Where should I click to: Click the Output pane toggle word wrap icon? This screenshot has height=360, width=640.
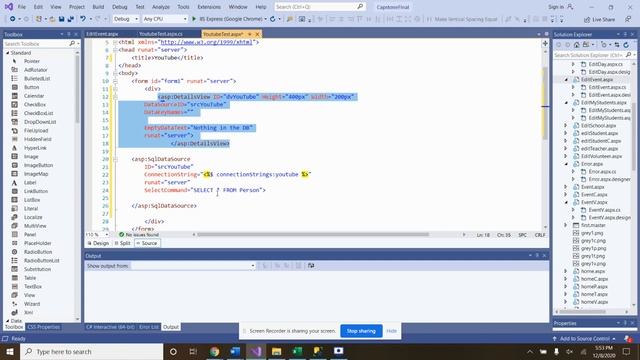pyautogui.click(x=311, y=266)
